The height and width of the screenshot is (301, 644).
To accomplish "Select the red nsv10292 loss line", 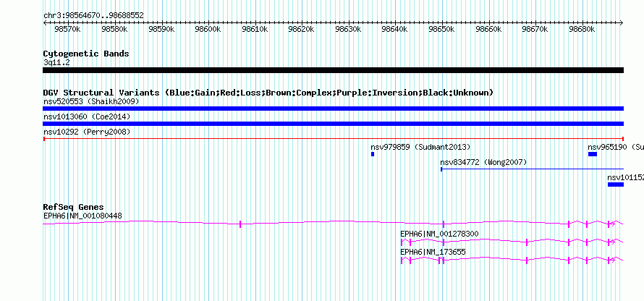I will click(333, 139).
